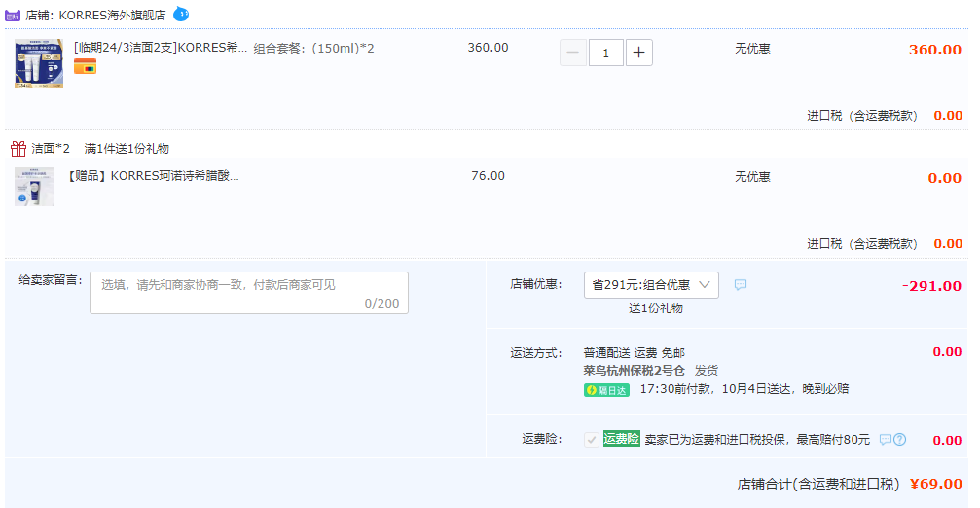
Task: Click the quantity input field showing 1
Action: click(x=605, y=53)
